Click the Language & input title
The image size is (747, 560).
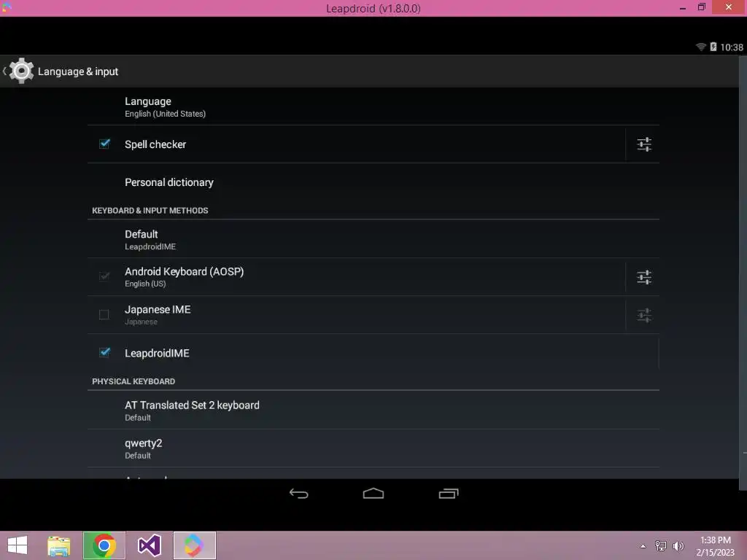pyautogui.click(x=78, y=71)
